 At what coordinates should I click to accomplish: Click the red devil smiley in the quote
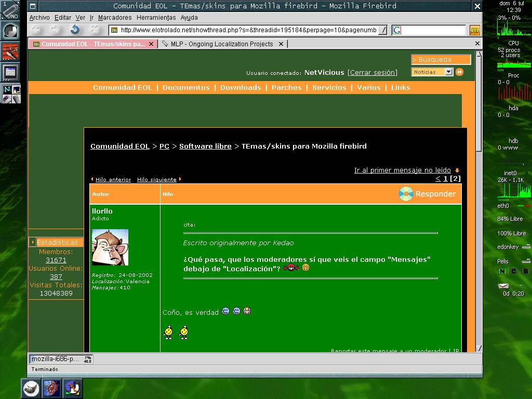(291, 268)
